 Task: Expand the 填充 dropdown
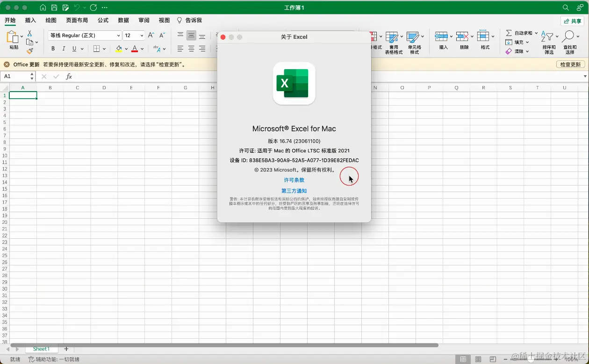[x=527, y=43]
